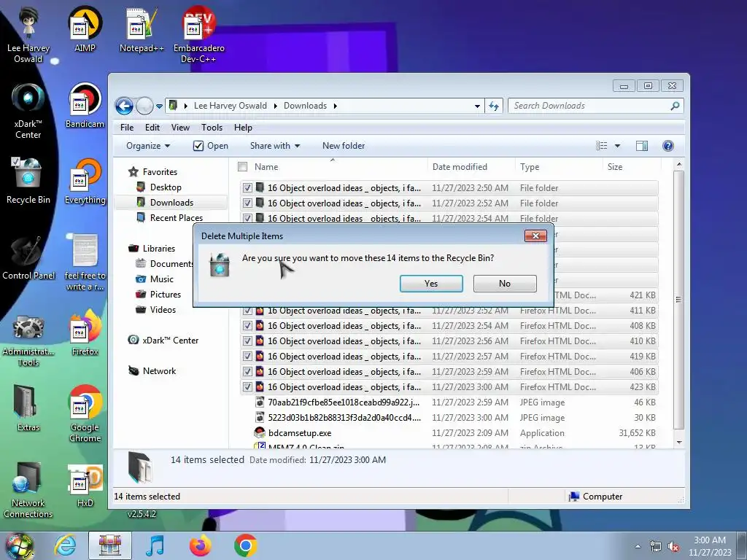
Task: Open the AIMP desktop shortcut
Action: pyautogui.click(x=85, y=29)
